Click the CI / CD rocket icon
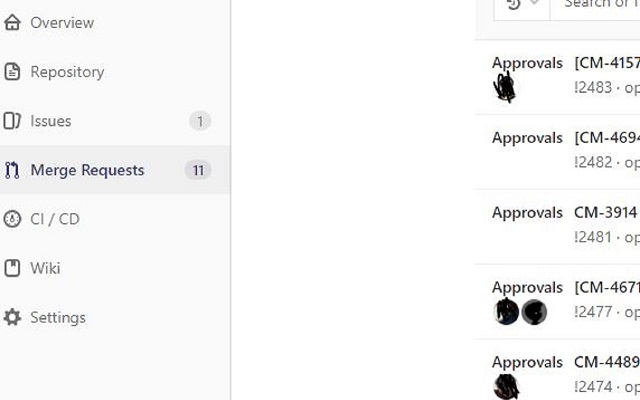 (x=12, y=219)
